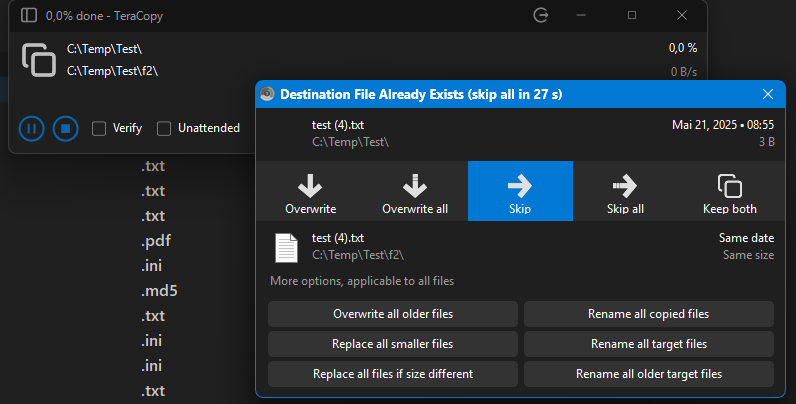Close the Destination File Already Exists dialog
This screenshot has width=796, height=404.
coord(768,94)
